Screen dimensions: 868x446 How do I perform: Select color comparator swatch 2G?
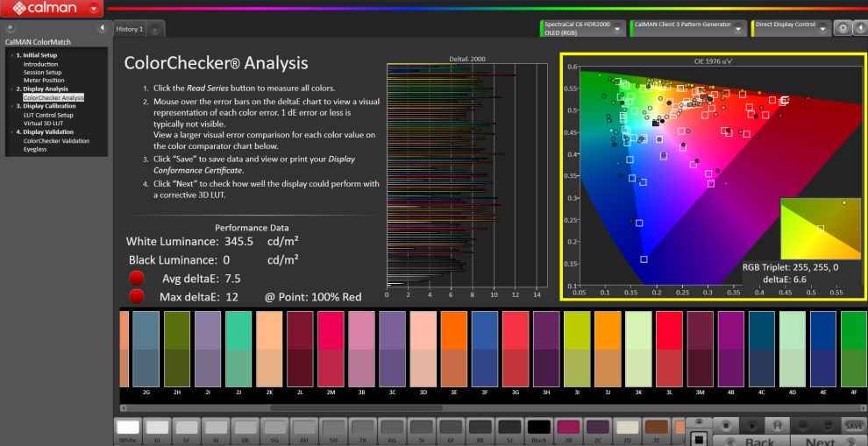tap(146, 349)
